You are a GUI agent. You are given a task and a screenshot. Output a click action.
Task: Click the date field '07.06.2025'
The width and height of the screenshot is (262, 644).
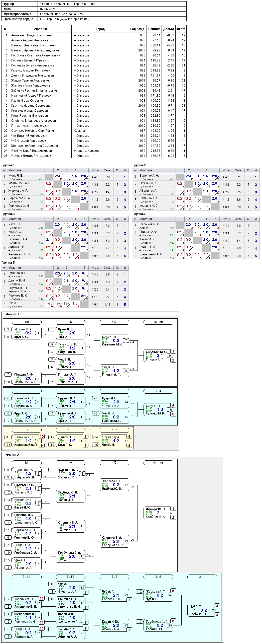point(48,9)
